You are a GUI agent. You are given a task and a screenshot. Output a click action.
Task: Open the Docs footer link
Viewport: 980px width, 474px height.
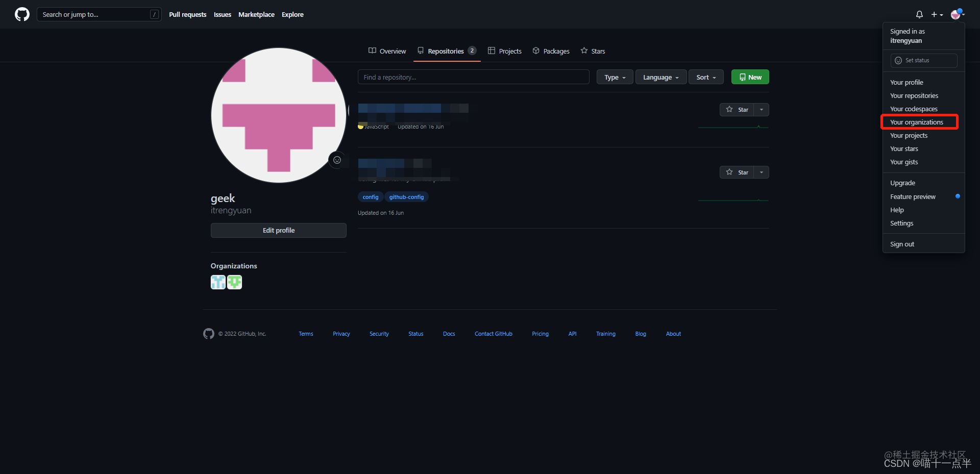[x=449, y=334]
